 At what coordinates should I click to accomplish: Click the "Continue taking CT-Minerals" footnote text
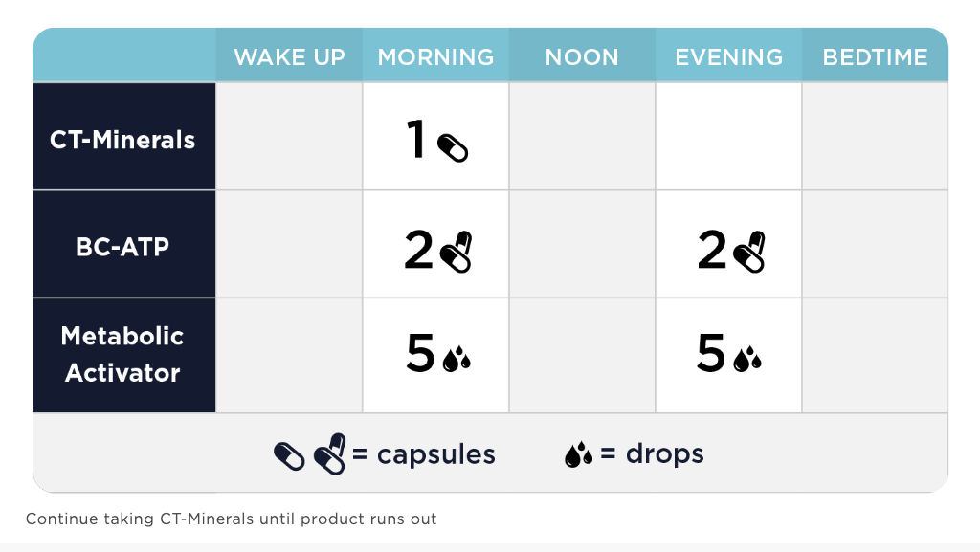[231, 519]
